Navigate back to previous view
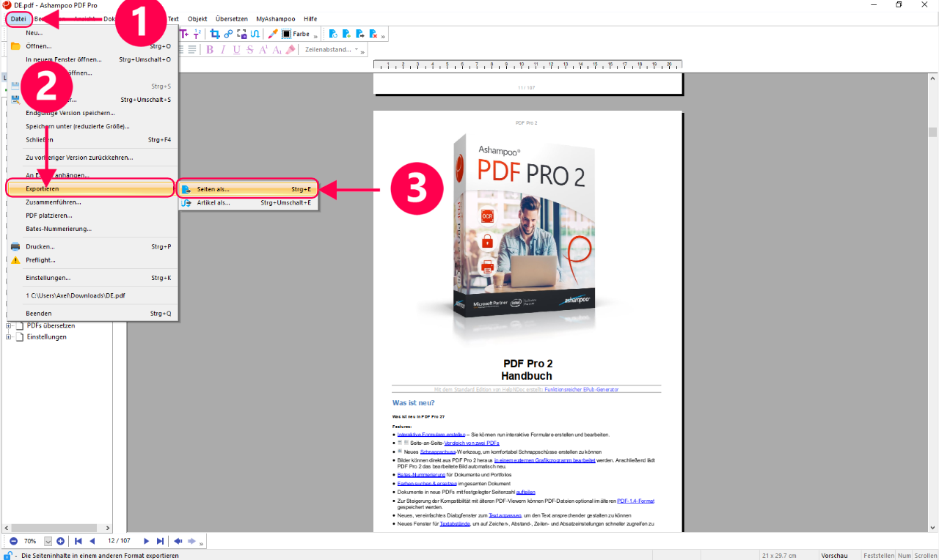 (x=178, y=541)
